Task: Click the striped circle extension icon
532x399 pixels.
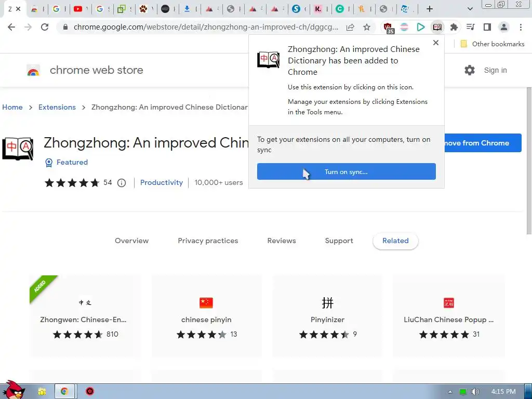Action: click(x=404, y=27)
